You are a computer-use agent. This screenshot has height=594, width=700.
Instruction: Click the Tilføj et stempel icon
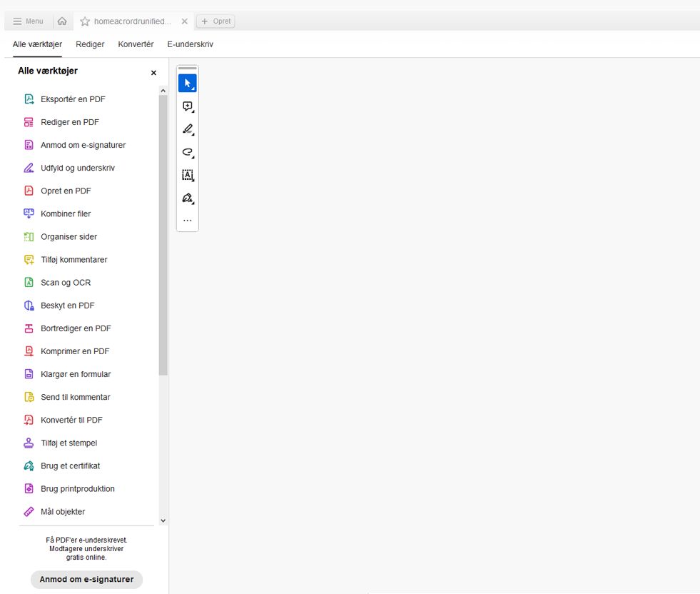29,443
